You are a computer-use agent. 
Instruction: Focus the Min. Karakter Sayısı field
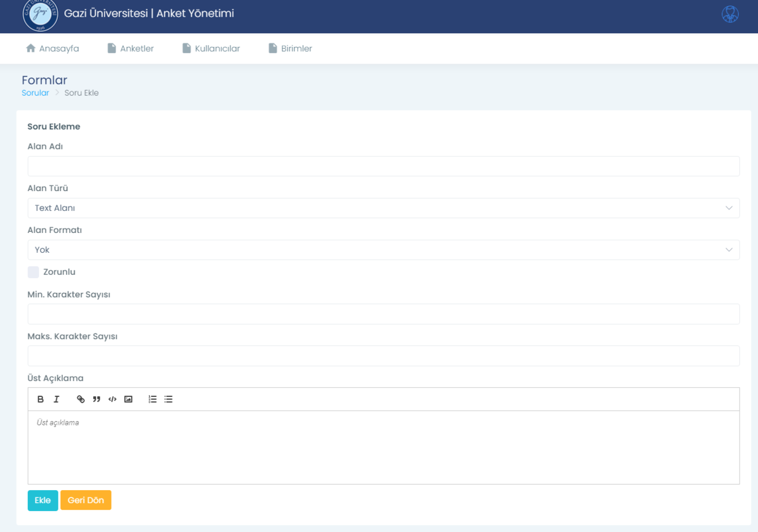(x=383, y=314)
